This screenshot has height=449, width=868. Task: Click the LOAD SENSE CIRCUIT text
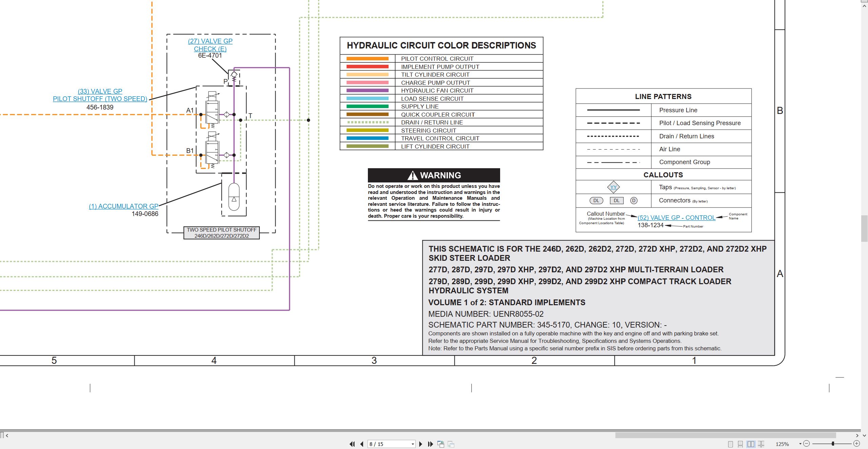coord(432,99)
